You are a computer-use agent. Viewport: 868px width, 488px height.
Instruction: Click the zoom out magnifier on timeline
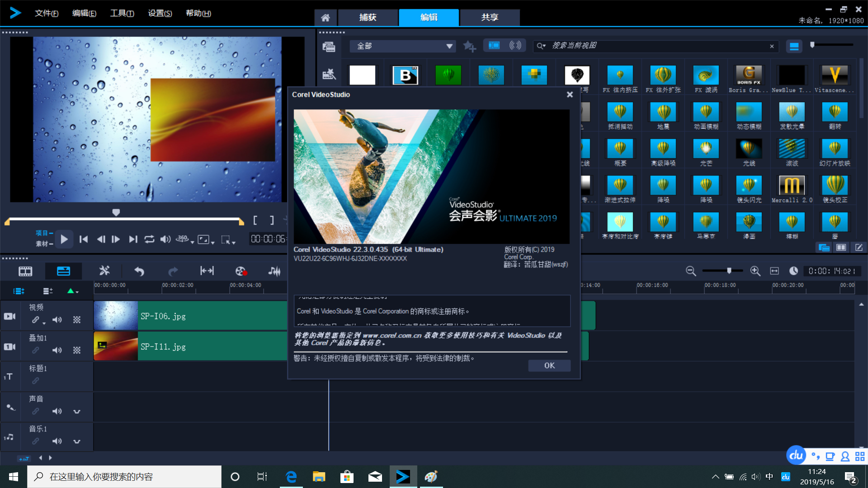pyautogui.click(x=691, y=271)
